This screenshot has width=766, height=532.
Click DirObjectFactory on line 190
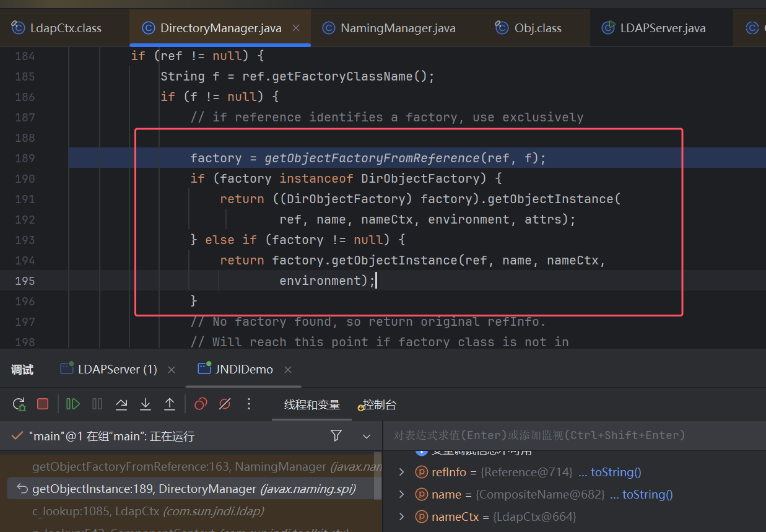[x=421, y=178]
